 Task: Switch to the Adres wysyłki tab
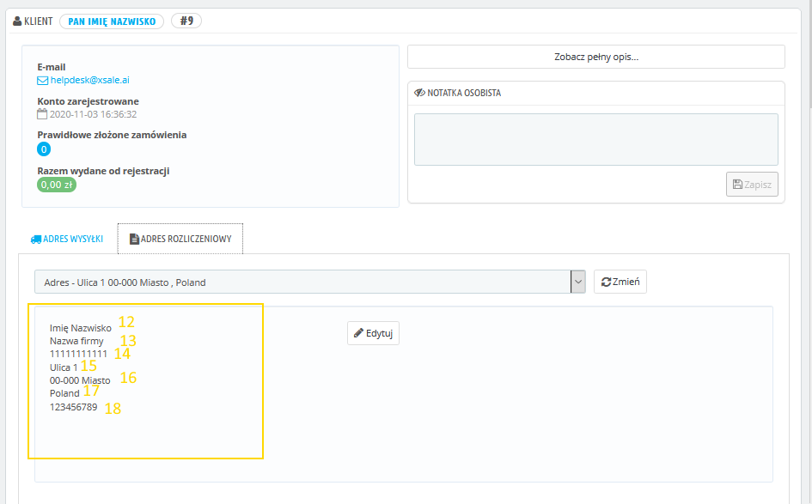pos(67,239)
